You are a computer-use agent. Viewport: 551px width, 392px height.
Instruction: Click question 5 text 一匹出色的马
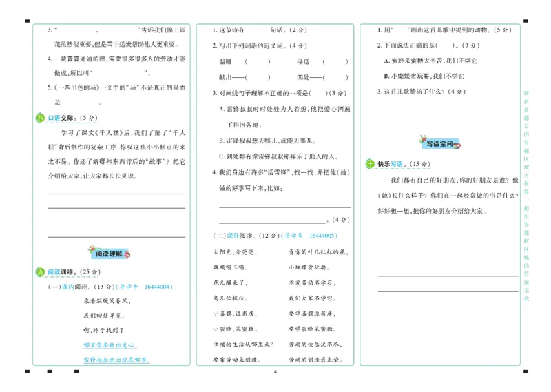click(x=77, y=87)
